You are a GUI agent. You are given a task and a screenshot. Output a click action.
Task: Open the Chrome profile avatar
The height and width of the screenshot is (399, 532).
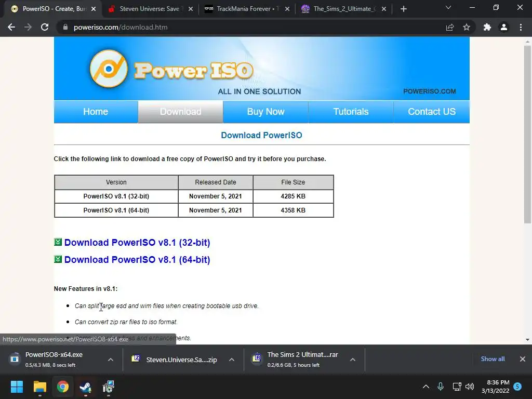pyautogui.click(x=504, y=27)
